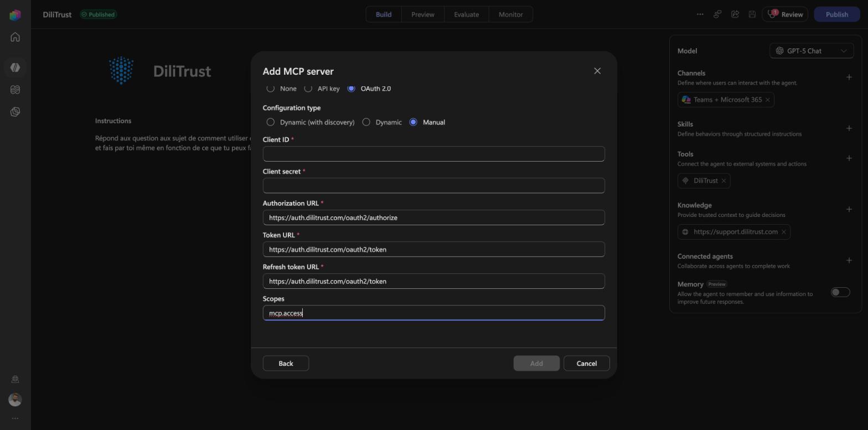The image size is (868, 430).
Task: Add a new channel with plus icon
Action: pyautogui.click(x=849, y=77)
